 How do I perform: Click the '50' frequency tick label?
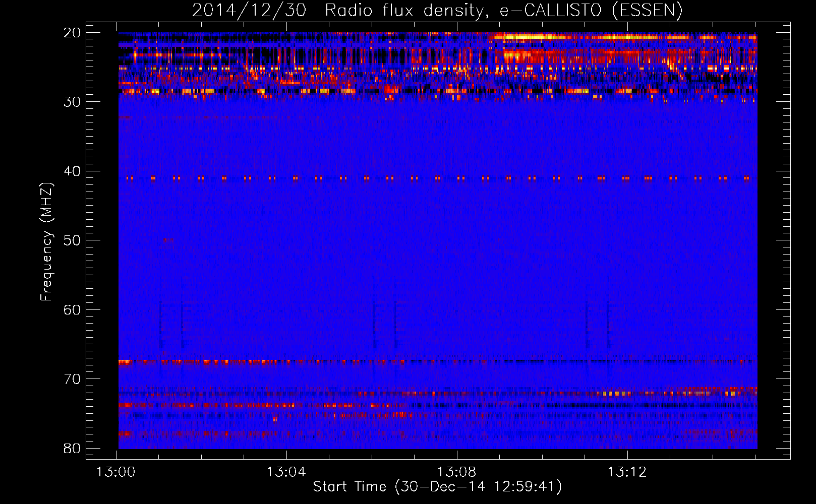pyautogui.click(x=72, y=240)
